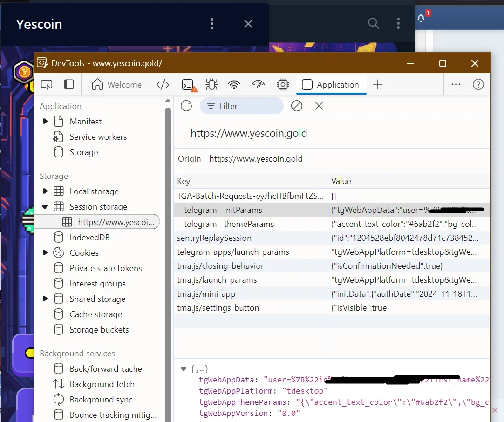Sort by the Value column header

(x=409, y=181)
